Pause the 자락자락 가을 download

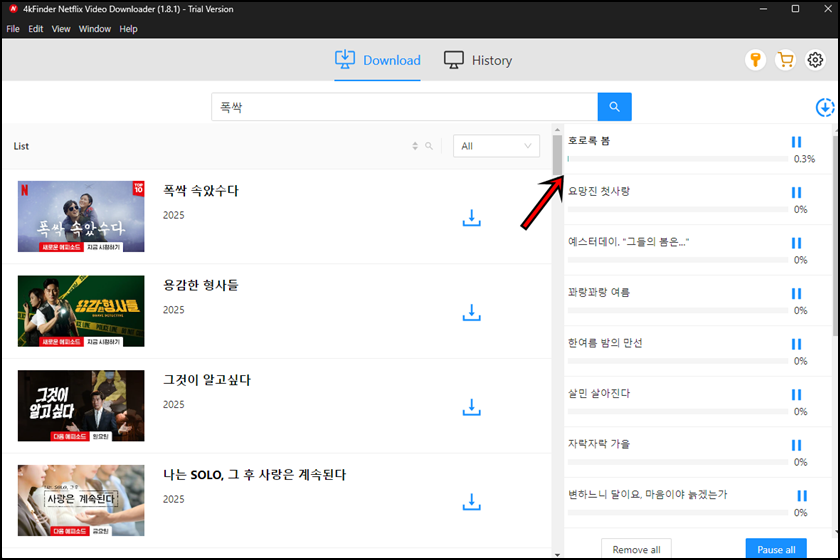point(797,445)
